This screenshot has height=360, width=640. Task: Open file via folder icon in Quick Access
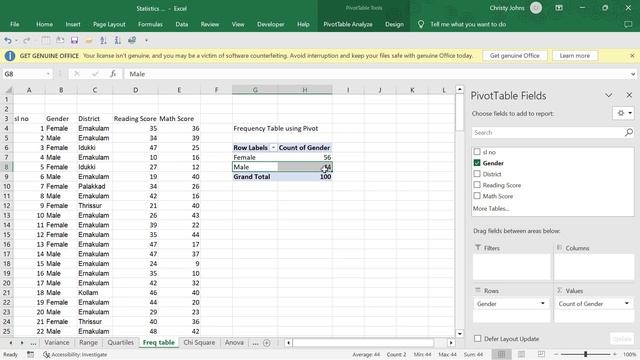[89, 40]
